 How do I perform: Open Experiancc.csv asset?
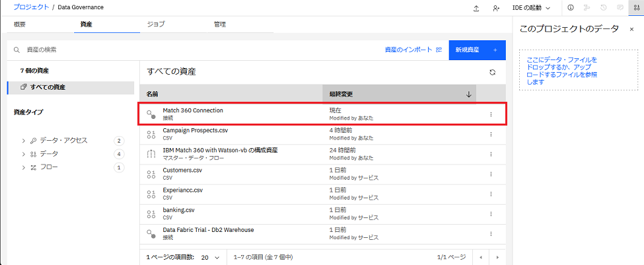[x=183, y=190]
